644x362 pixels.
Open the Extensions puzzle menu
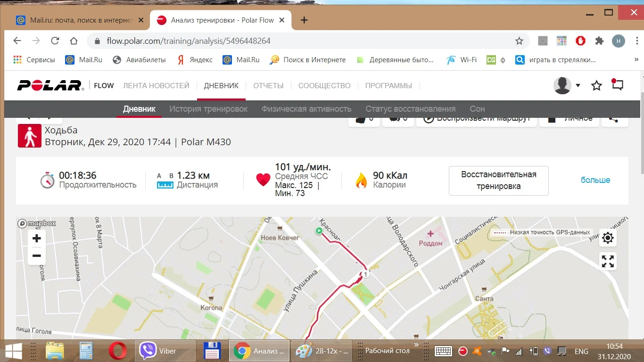point(599,41)
